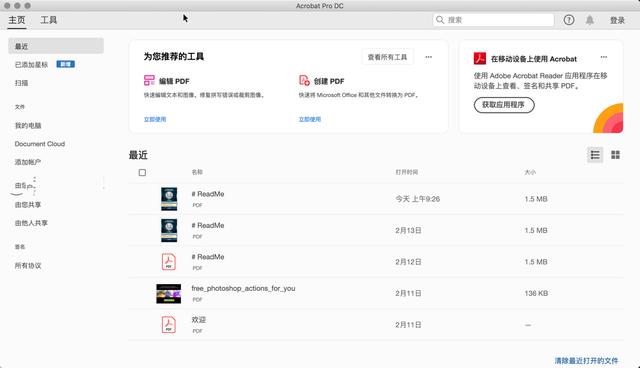Viewport: 640px width, 368px height.
Task: Open the help question mark icon
Action: 569,20
